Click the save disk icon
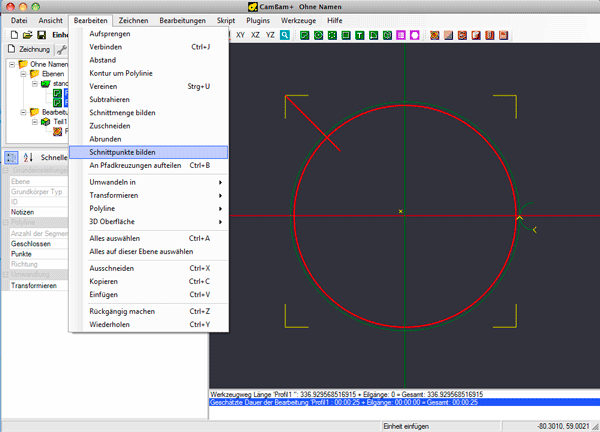This screenshot has width=600, height=432. tap(41, 35)
